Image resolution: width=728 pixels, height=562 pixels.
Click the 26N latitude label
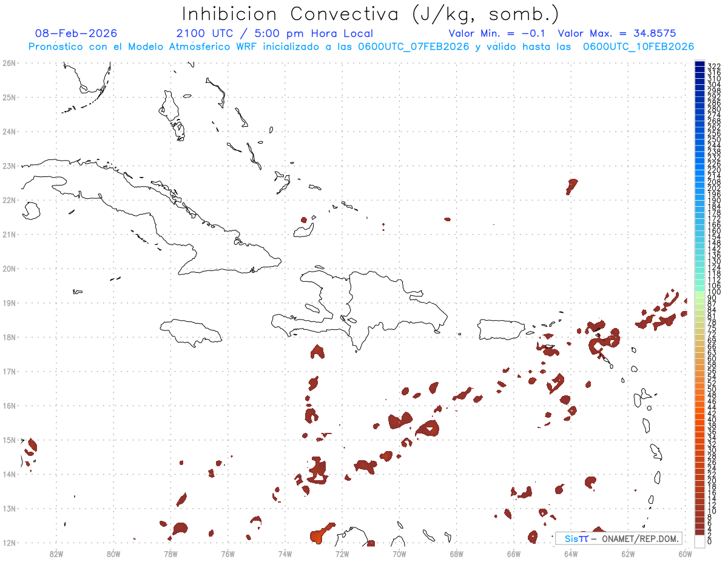click(x=8, y=63)
